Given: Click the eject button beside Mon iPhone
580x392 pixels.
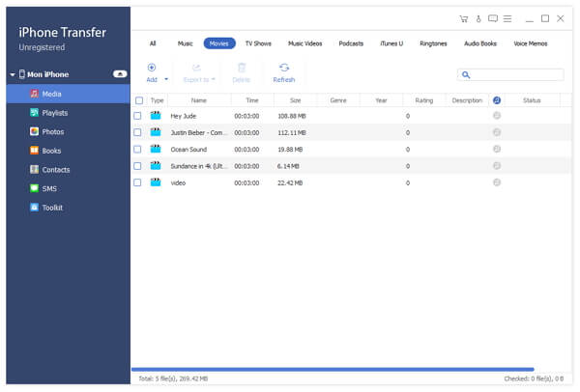Looking at the screenshot, I should [120, 74].
